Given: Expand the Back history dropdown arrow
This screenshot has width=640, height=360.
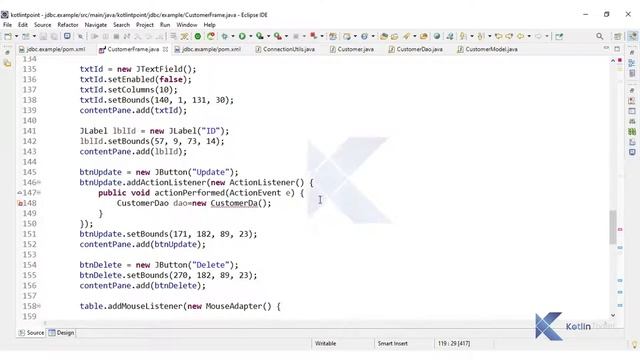Looking at the screenshot, I should tap(529, 36).
